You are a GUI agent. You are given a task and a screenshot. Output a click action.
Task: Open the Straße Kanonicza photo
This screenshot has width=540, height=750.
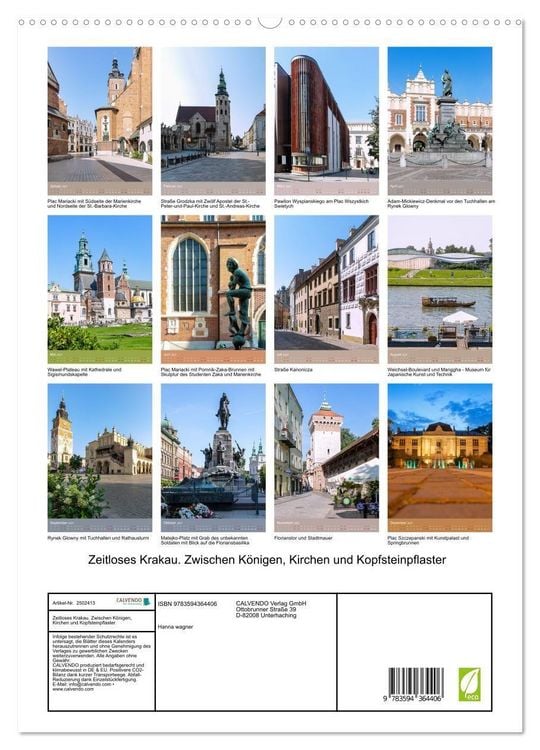click(x=327, y=289)
